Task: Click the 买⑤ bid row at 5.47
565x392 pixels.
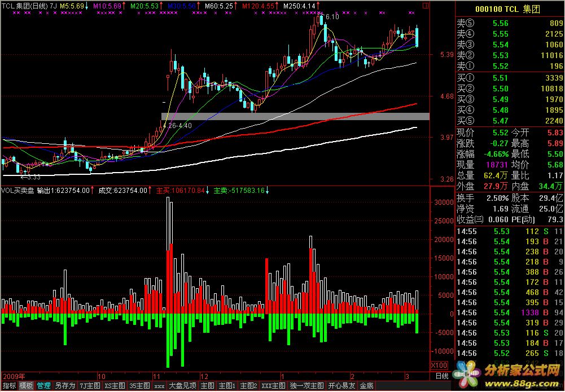Action: pyautogui.click(x=510, y=121)
